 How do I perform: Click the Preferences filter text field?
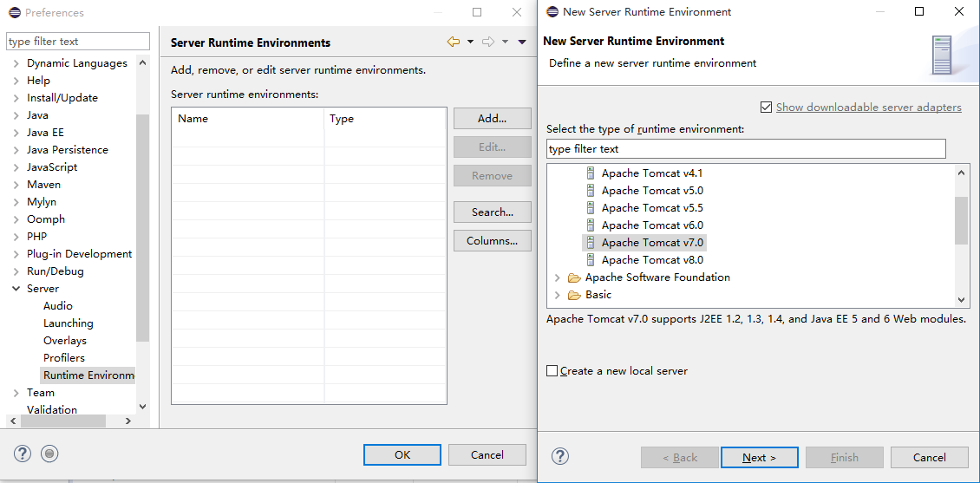coord(78,42)
